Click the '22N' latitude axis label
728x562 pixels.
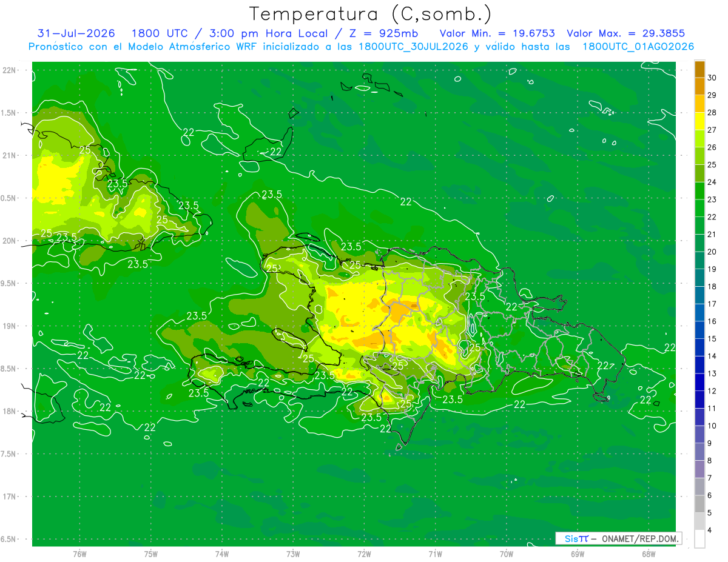point(9,70)
